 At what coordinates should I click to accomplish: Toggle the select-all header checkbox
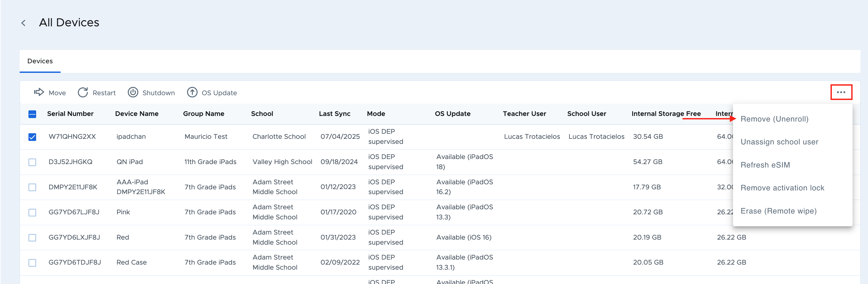[x=32, y=114]
